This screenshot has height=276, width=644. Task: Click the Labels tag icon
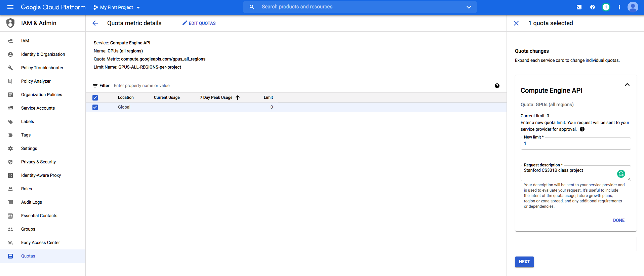(x=10, y=122)
